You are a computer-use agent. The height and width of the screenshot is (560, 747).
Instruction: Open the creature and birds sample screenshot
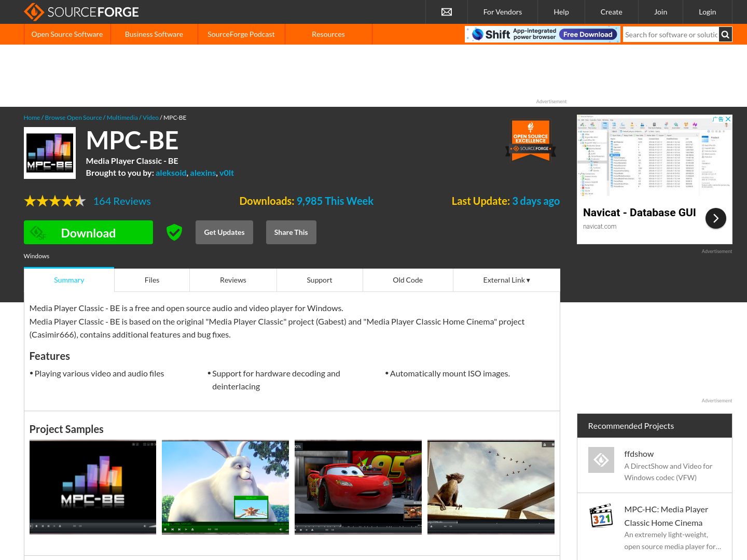click(491, 487)
